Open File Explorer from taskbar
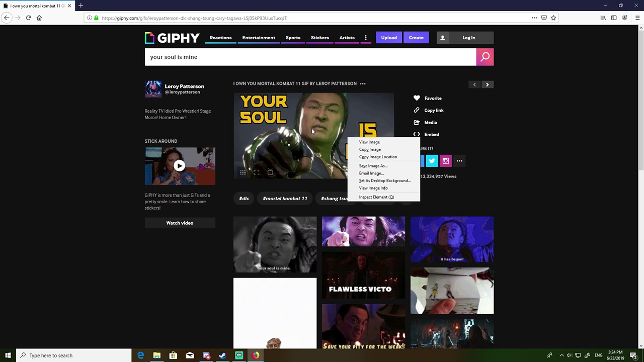Image resolution: width=644 pixels, height=362 pixels. (x=157, y=355)
